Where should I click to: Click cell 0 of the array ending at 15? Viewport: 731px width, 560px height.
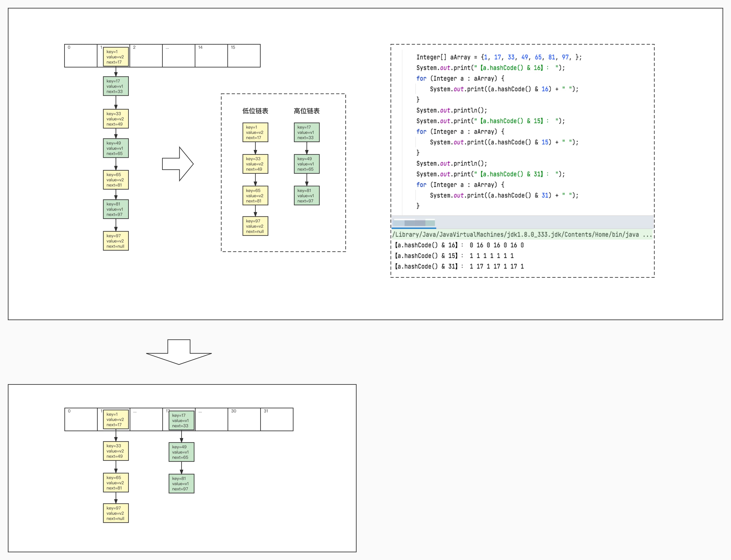(x=81, y=56)
